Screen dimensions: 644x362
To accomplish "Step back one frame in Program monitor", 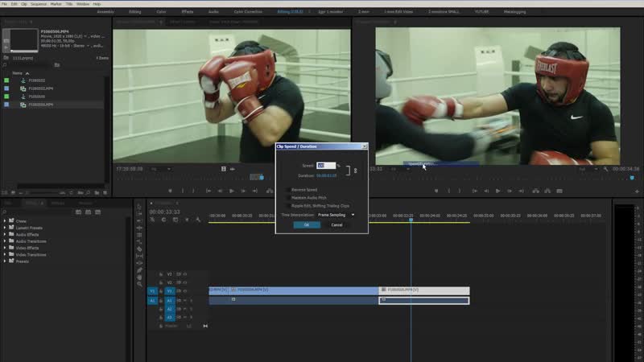I will (x=486, y=191).
